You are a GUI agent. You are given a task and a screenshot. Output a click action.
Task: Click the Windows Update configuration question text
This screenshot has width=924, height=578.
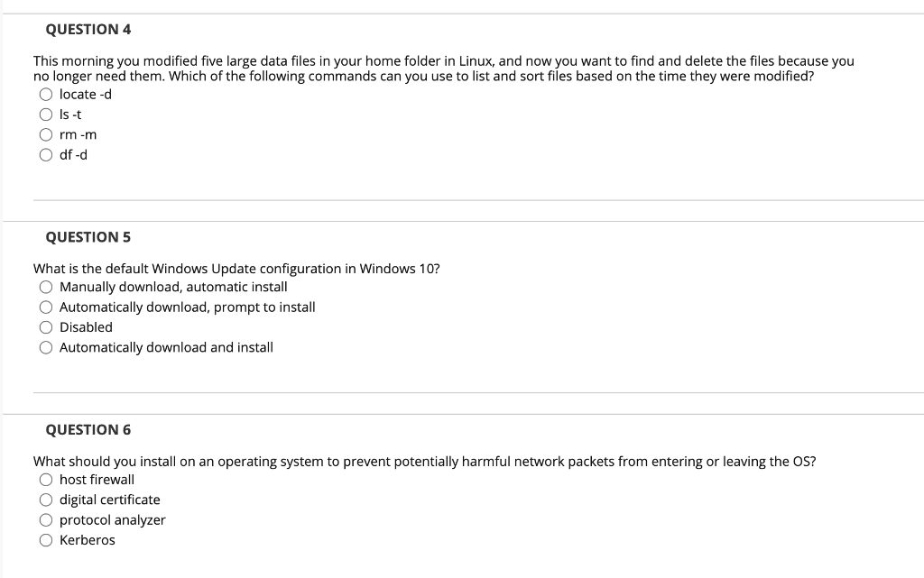(x=236, y=269)
